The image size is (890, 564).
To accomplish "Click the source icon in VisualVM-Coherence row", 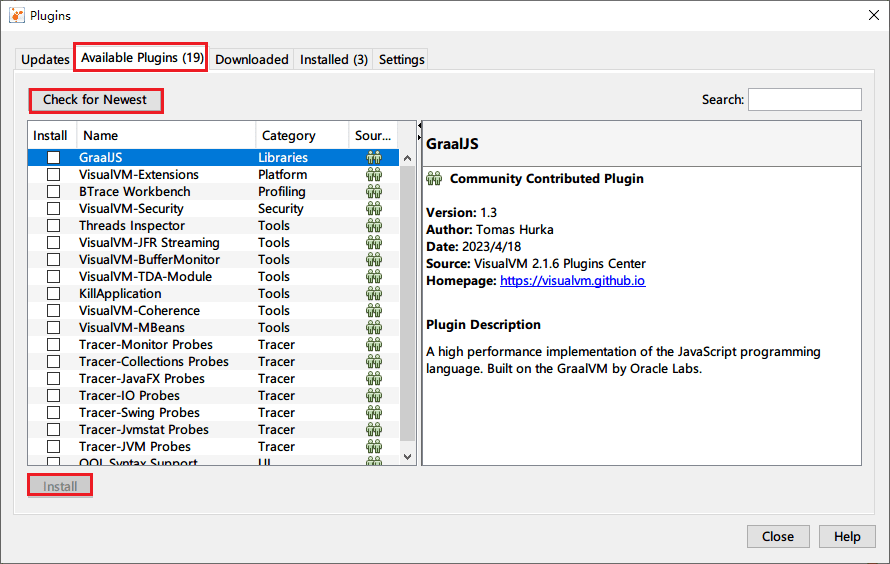I will click(x=373, y=311).
